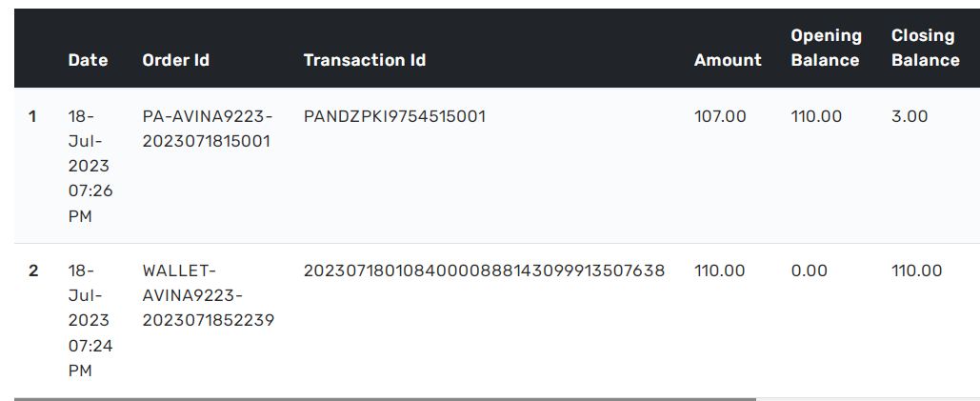This screenshot has width=980, height=401.
Task: Click the Date column header
Action: click(88, 60)
